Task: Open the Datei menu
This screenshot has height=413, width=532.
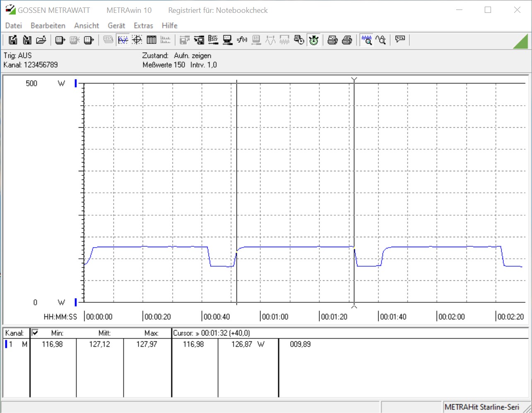Action: pos(13,26)
